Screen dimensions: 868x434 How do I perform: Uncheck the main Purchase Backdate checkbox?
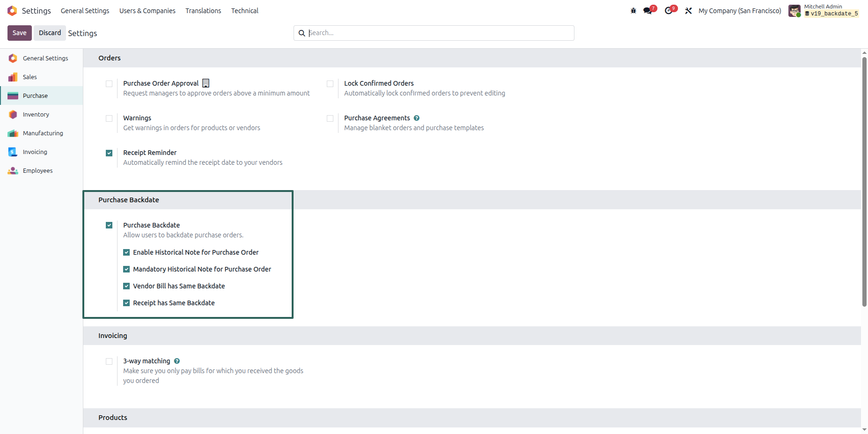(109, 225)
